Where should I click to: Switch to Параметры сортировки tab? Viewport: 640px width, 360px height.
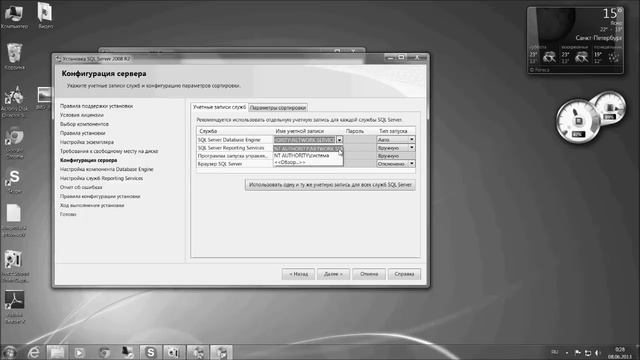(x=278, y=108)
